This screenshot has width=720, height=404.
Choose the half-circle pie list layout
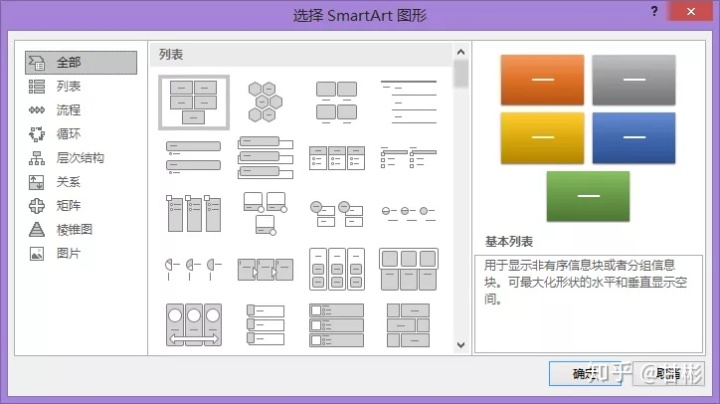193,269
